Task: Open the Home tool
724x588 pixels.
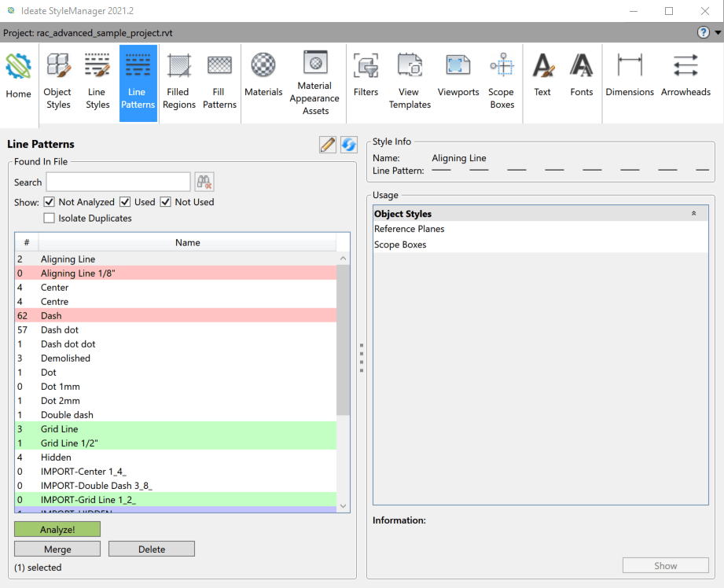Action: (x=18, y=77)
